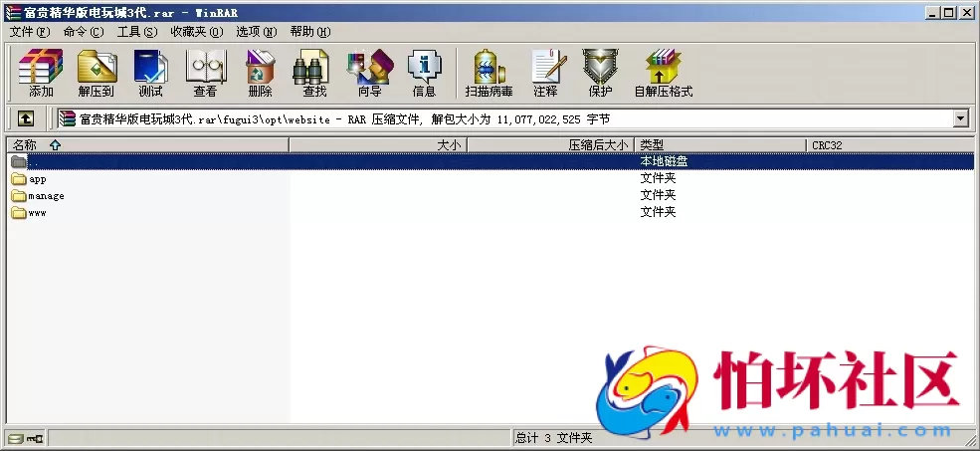Viewport: 980px width, 451px height.
Task: Maximize the WinRAR window
Action: [x=949, y=13]
